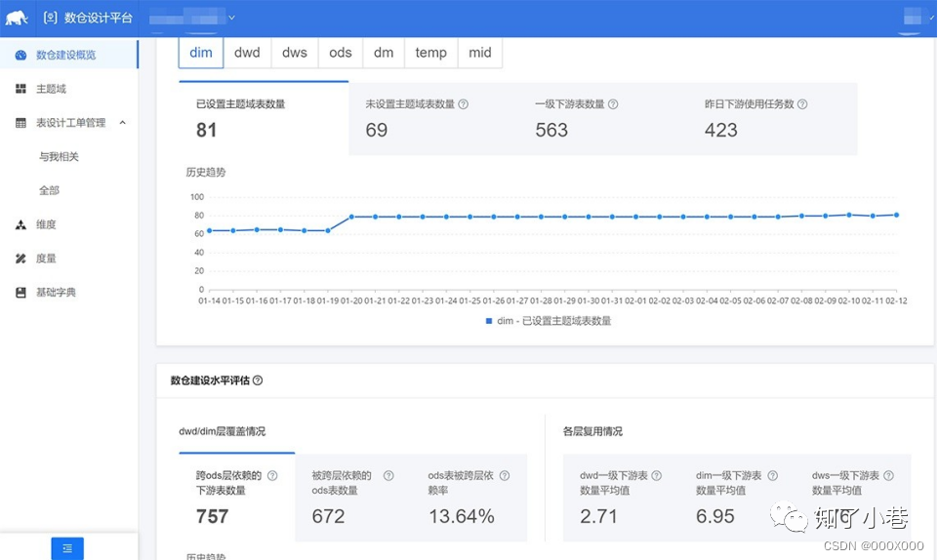Click help icon beside 昨日下游使用任务数
The height and width of the screenshot is (560, 939).
802,104
